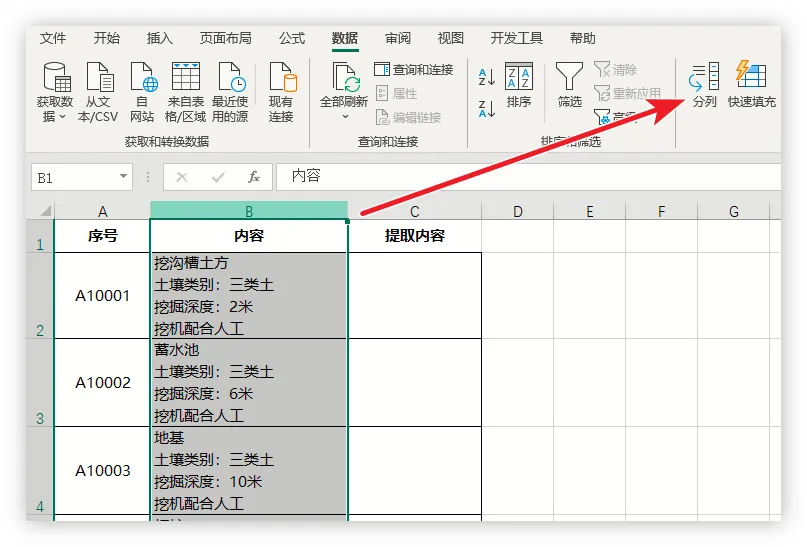Switch to the 插入 tab
This screenshot has width=807, height=547.
pos(160,38)
